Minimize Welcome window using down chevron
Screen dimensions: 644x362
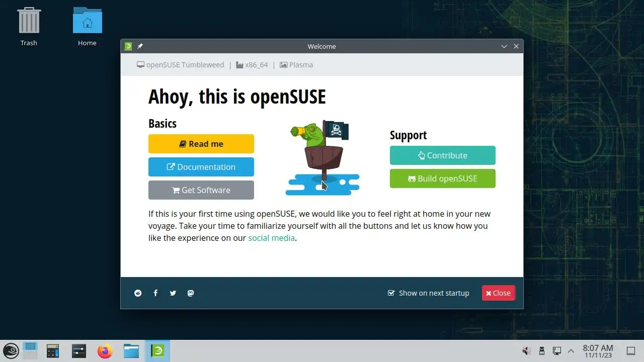tap(504, 46)
